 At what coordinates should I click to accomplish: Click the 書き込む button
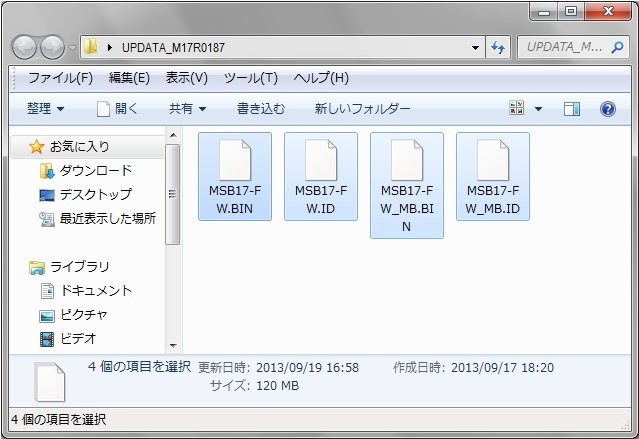[x=260, y=109]
